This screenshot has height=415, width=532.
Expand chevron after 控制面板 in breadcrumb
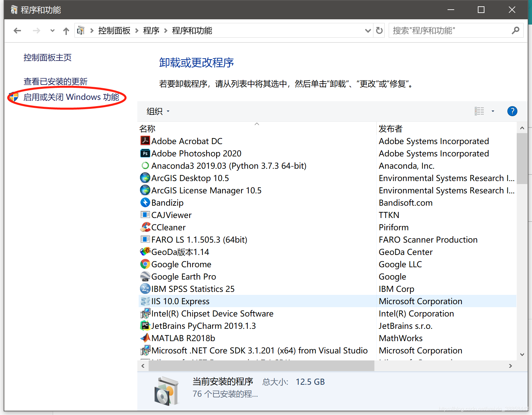coord(137,31)
